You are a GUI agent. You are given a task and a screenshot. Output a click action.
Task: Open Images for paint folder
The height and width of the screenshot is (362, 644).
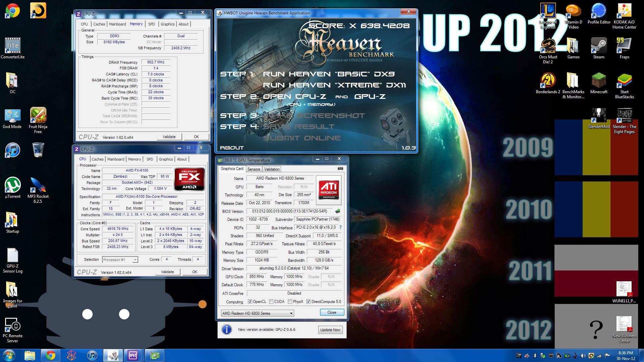pyautogui.click(x=12, y=295)
